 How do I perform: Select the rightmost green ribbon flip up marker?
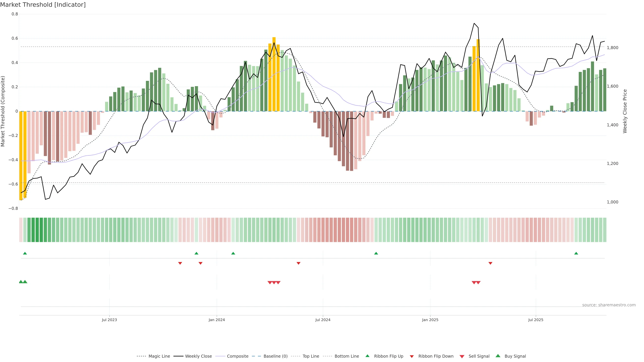(x=576, y=253)
